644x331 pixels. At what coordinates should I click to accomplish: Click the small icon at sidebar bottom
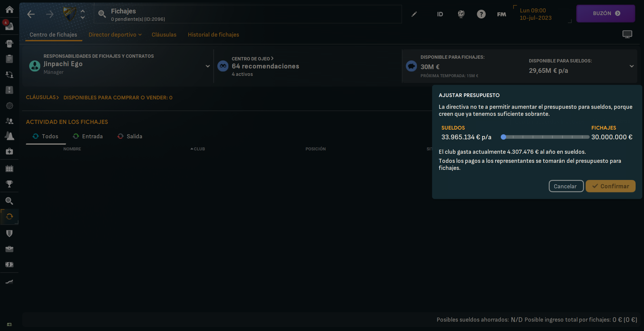(x=9, y=324)
